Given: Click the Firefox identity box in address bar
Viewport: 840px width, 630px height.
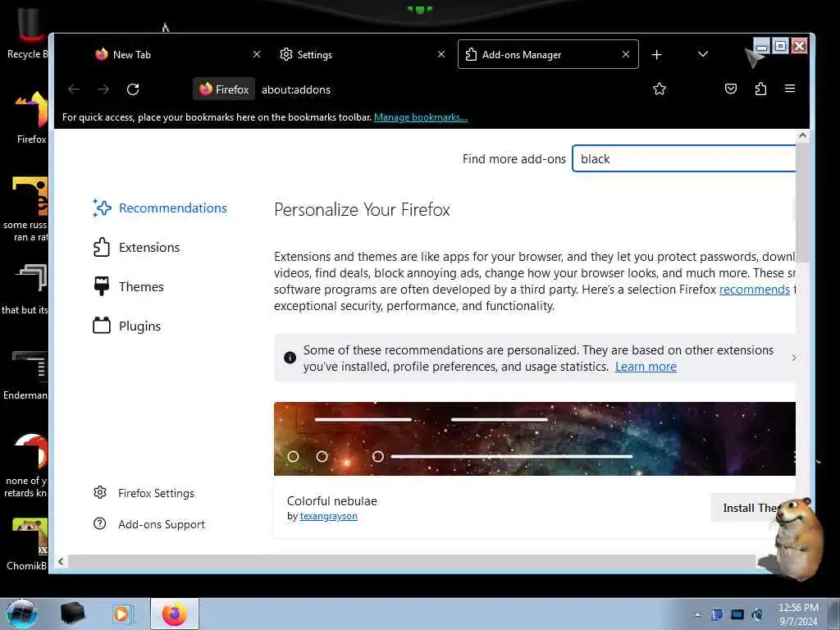Looking at the screenshot, I should tap(224, 89).
